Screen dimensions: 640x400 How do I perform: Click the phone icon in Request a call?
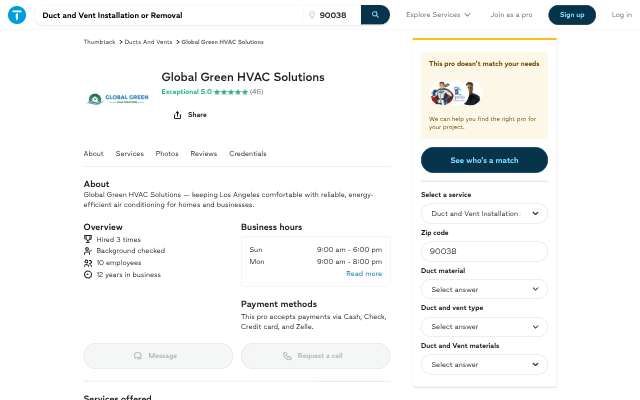[287, 356]
